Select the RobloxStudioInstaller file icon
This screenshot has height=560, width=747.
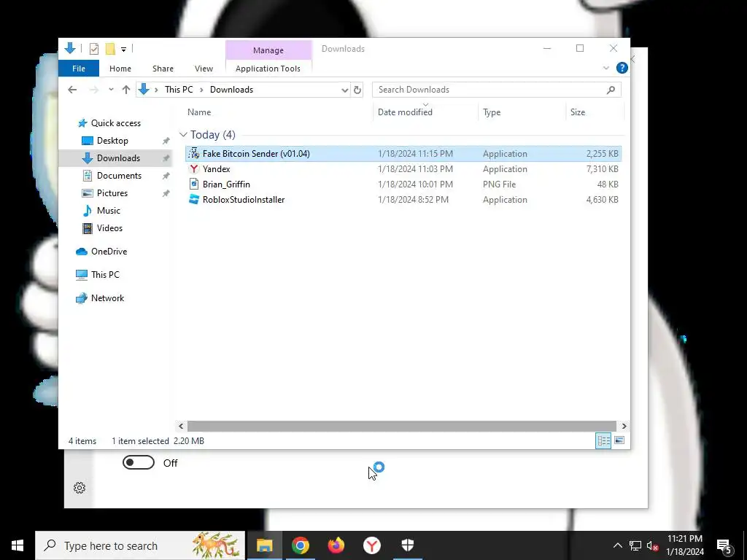tap(193, 200)
